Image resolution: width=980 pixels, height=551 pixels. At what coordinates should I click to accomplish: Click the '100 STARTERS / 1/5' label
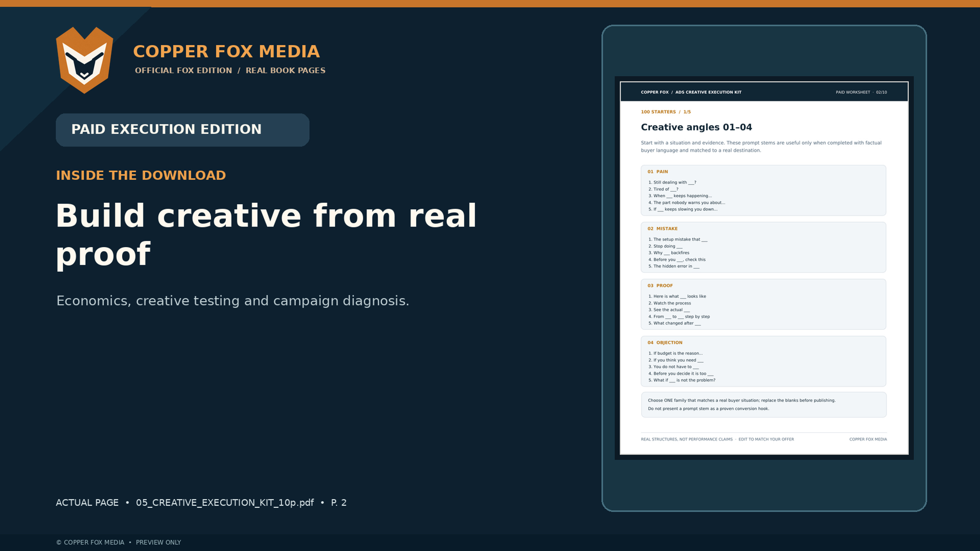coord(666,112)
